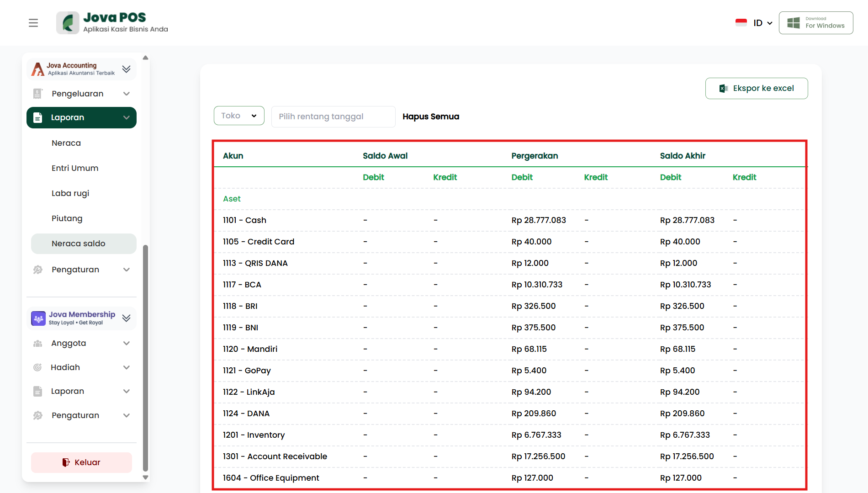Screen dimensions: 868x493
Task: Collapse the Jova Membership section
Action: point(127,318)
